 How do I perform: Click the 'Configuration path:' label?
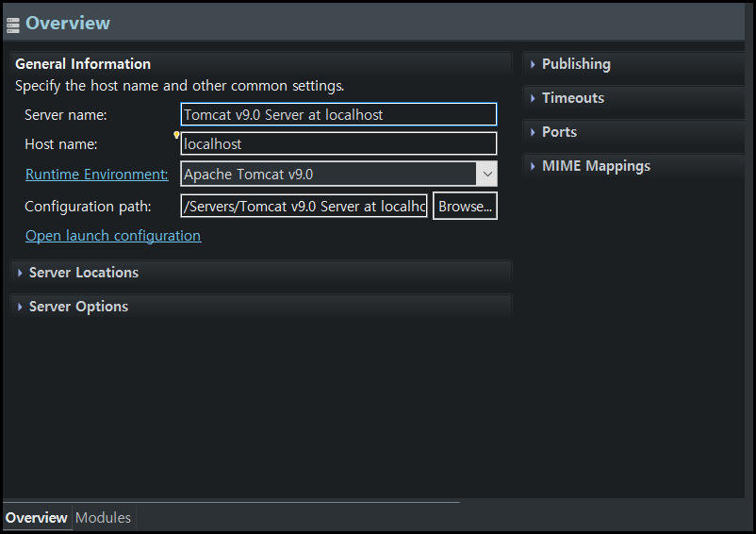88,207
